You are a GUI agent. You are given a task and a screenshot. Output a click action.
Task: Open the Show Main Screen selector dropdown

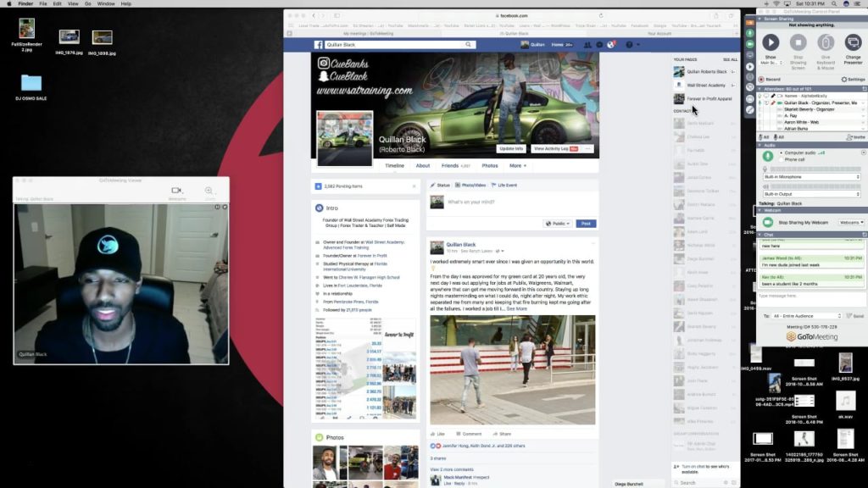click(772, 63)
